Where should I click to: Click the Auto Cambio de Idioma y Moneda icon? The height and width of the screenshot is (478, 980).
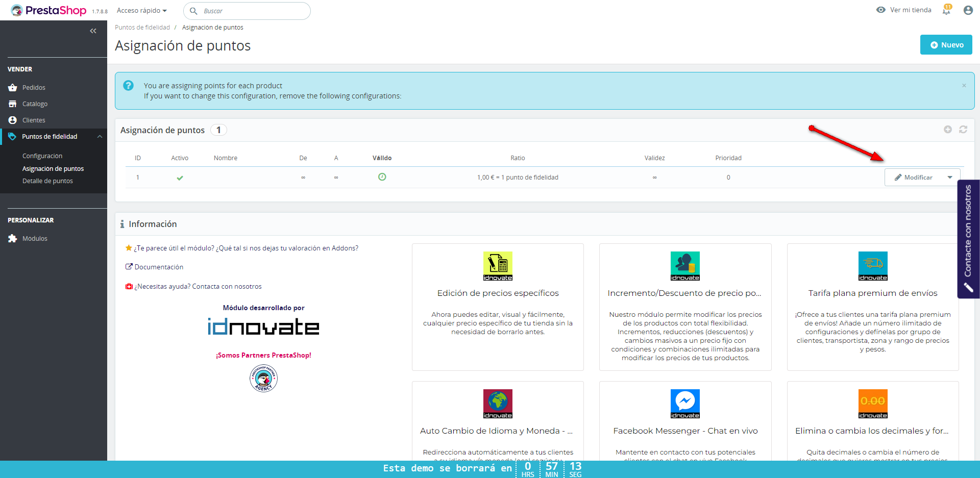point(498,404)
